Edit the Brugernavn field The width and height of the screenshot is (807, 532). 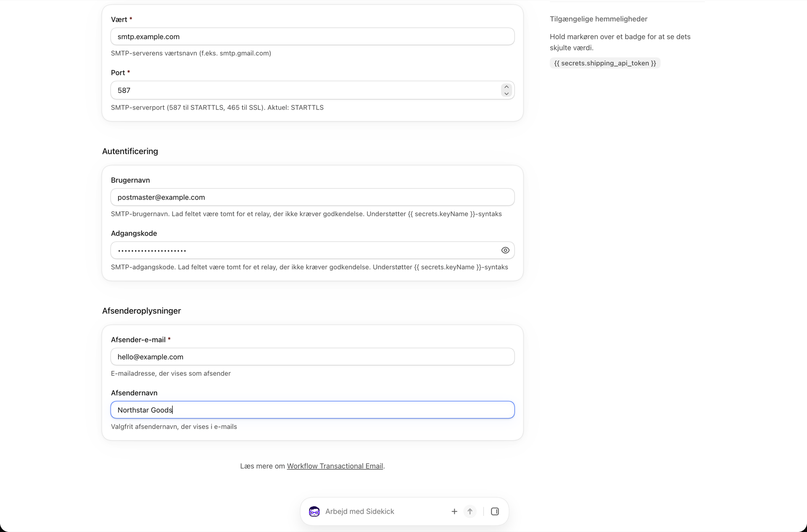(312, 197)
